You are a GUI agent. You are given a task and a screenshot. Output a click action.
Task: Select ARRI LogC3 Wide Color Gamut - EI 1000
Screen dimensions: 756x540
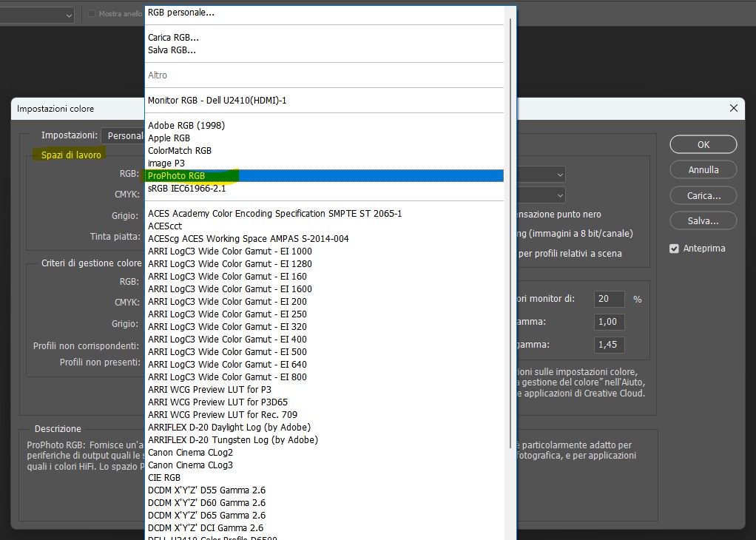point(324,251)
